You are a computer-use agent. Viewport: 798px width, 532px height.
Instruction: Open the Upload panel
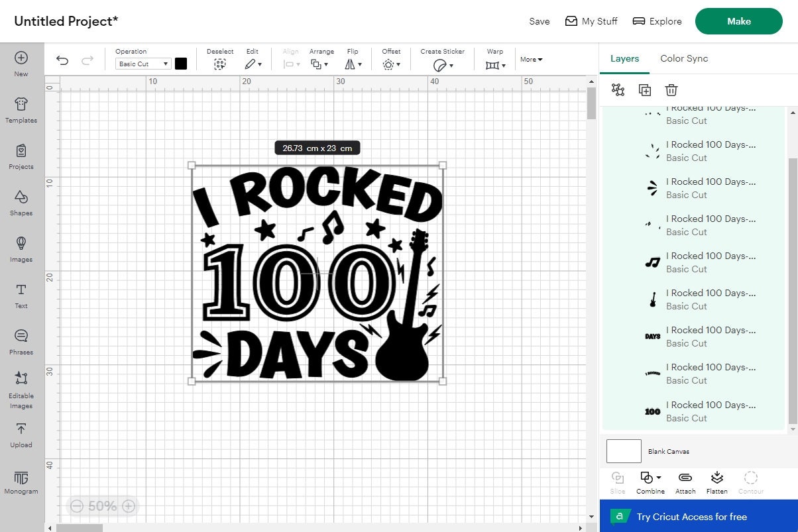click(21, 435)
